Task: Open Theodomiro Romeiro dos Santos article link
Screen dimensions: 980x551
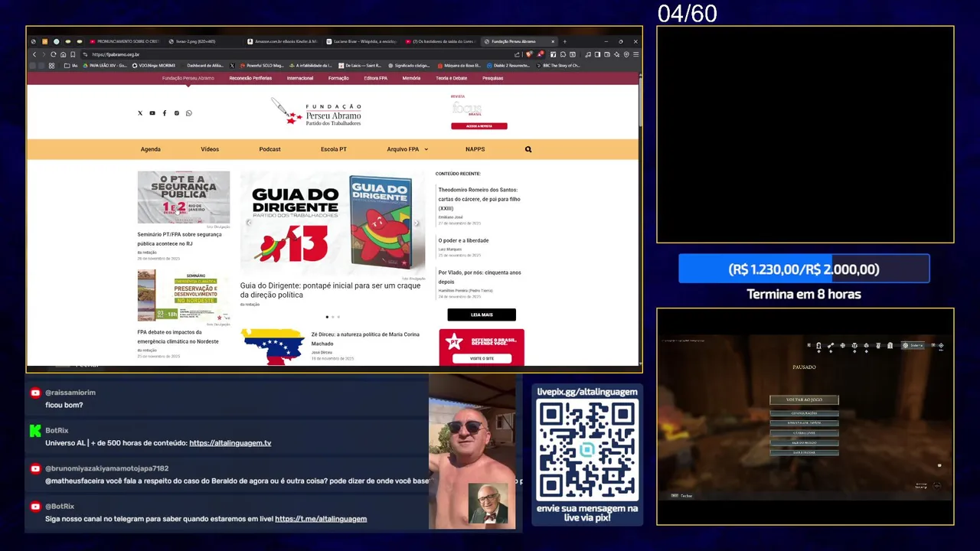Action: 479,199
